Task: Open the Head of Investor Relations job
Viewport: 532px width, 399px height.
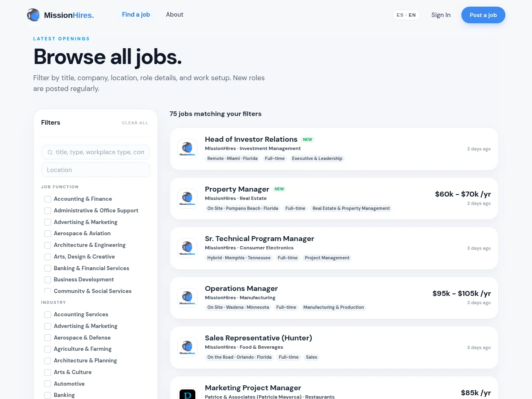Action: tap(251, 139)
